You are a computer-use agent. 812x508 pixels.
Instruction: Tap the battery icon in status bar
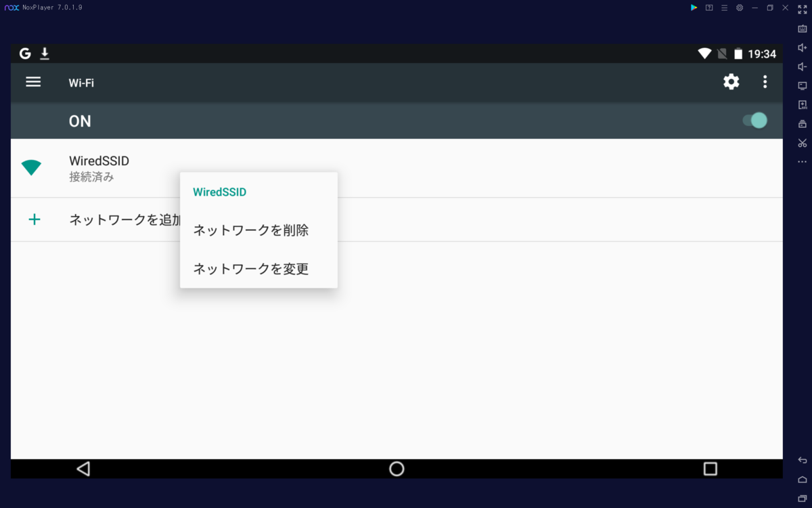[738, 54]
